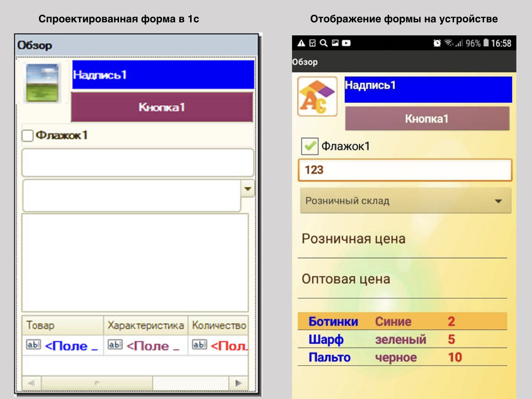Click the ab icon in Товар cell

click(33, 345)
